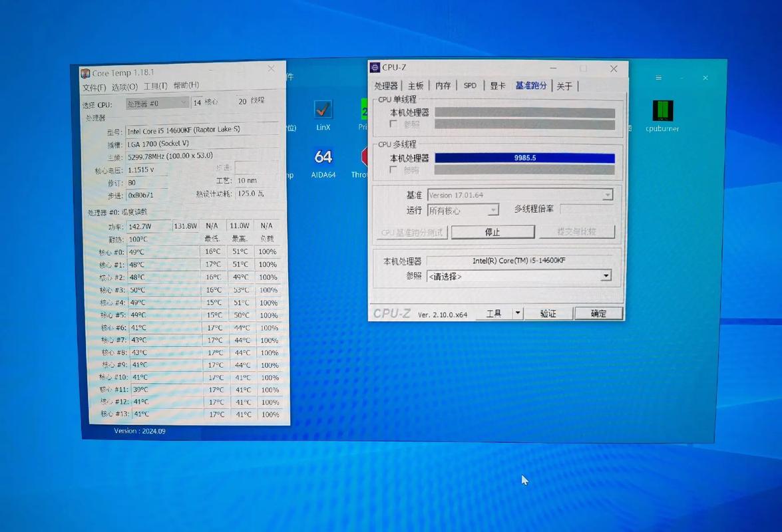Image resolution: width=782 pixels, height=532 pixels.
Task: Click the CPU-Z title bar icon
Action: tap(375, 67)
